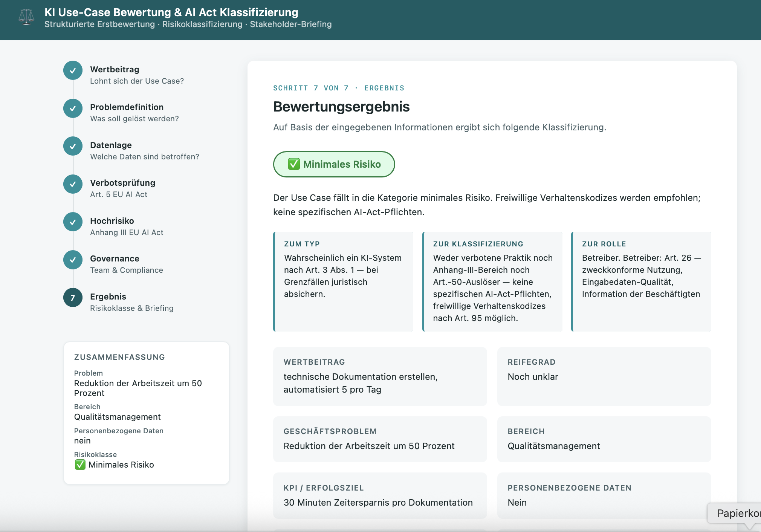
Task: Click the Wertbeitrag result card
Action: [380, 376]
